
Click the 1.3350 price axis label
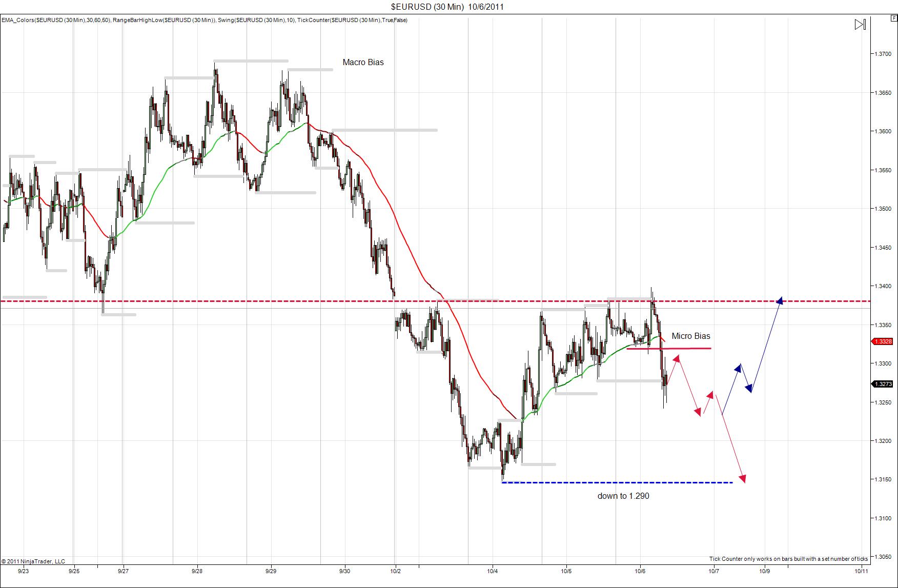882,325
